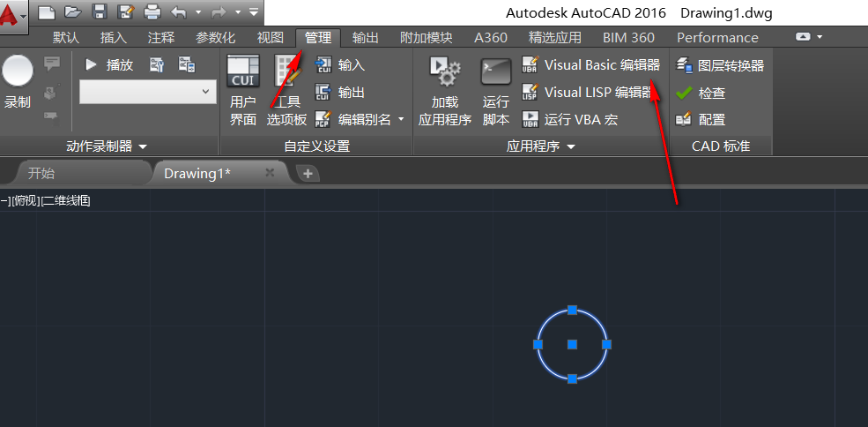Open the CUI 用户界面 customization
The height and width of the screenshot is (427, 868).
pos(243,90)
